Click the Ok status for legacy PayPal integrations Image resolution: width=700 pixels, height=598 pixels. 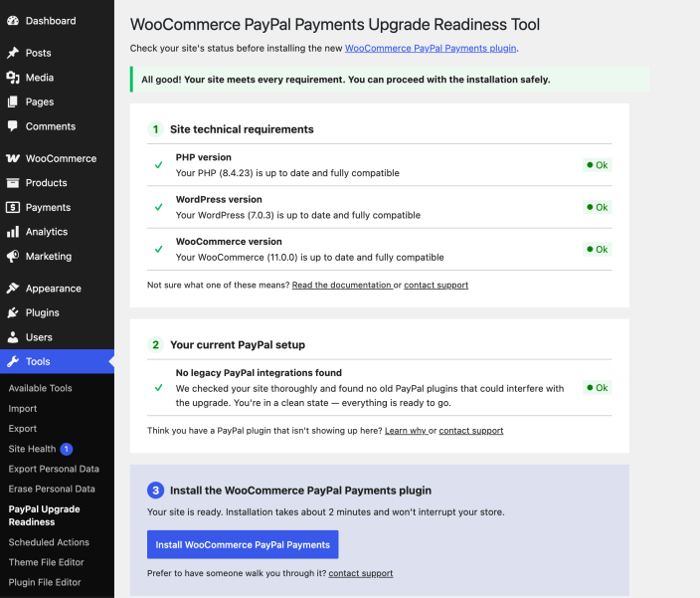598,387
